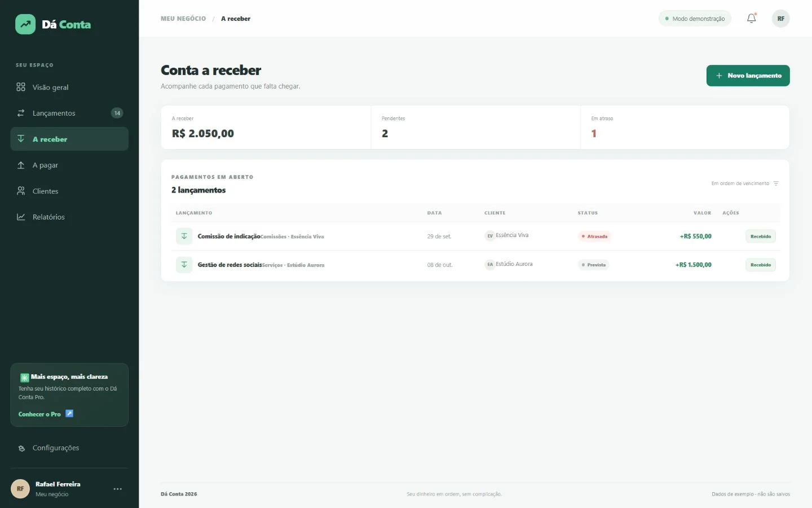Screen dimensions: 812x508
Task: Click the Mais espaço promo sparkle icon
Action: click(x=24, y=378)
